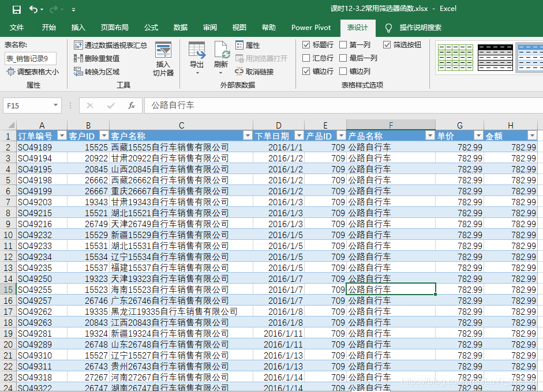Image resolution: width=543 pixels, height=392 pixels.
Task: Click the 刷新 refresh icon
Action: click(x=221, y=50)
